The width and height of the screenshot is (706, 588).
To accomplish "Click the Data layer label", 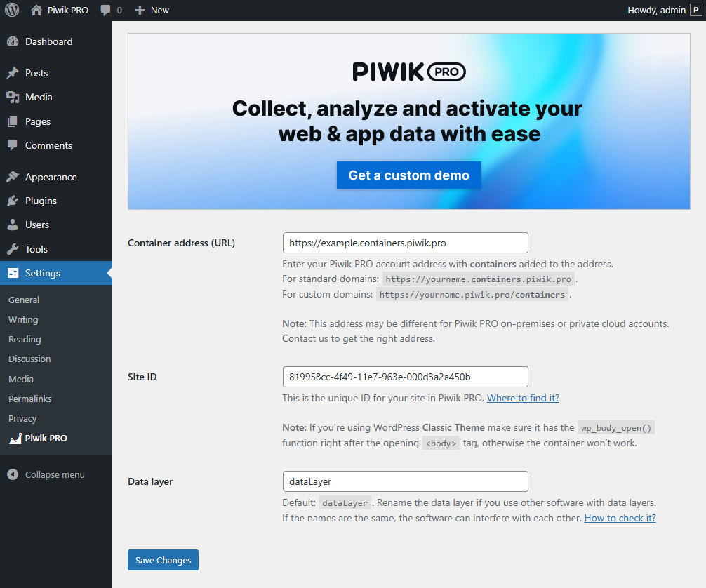I will pos(150,481).
